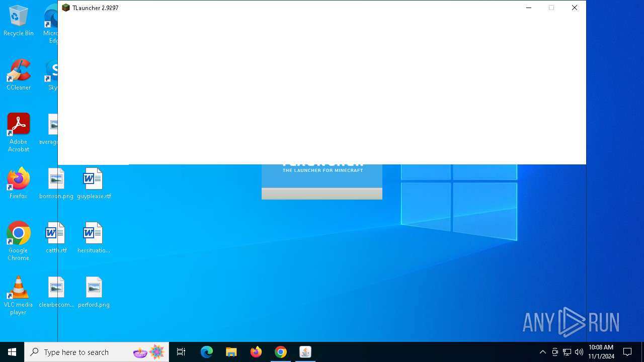Select hersituatio... document on desktop
Image resolution: width=644 pixels, height=362 pixels.
pyautogui.click(x=94, y=238)
